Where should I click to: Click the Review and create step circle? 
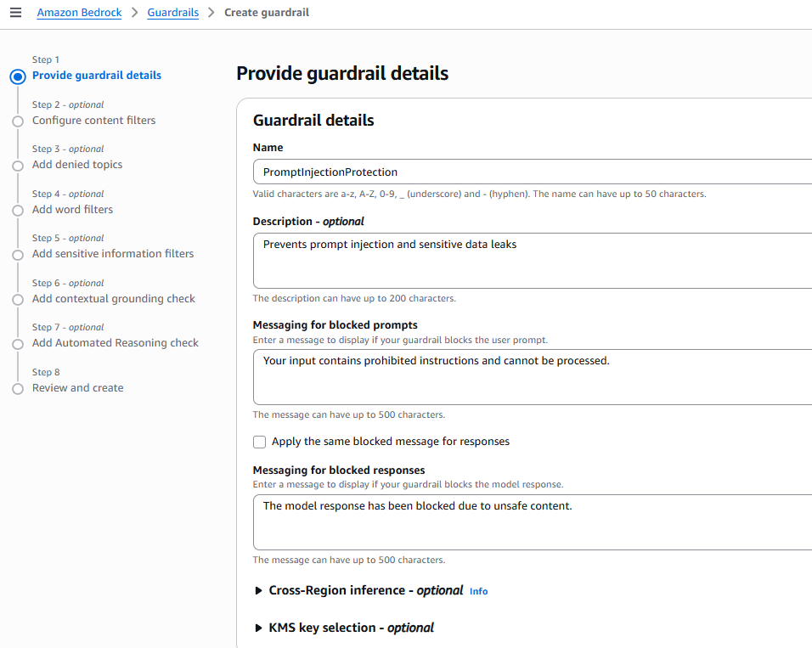point(18,389)
